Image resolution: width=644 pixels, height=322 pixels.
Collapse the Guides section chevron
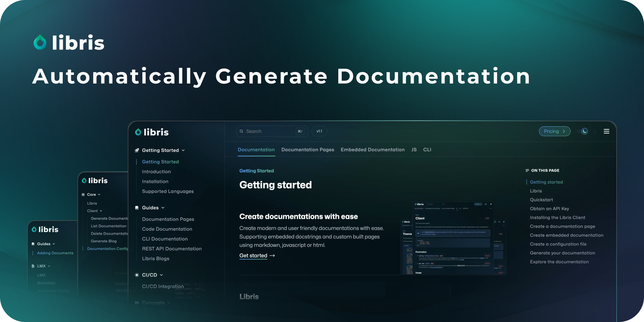[x=163, y=208]
